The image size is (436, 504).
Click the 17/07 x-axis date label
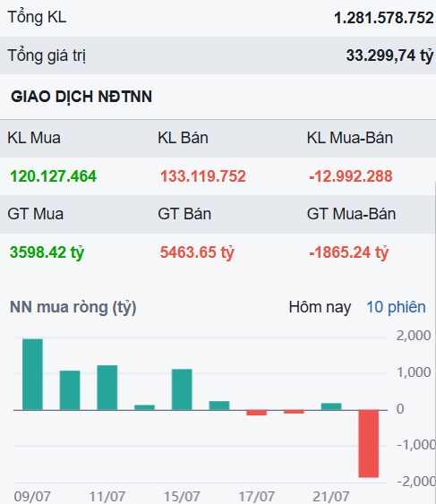[x=257, y=497]
